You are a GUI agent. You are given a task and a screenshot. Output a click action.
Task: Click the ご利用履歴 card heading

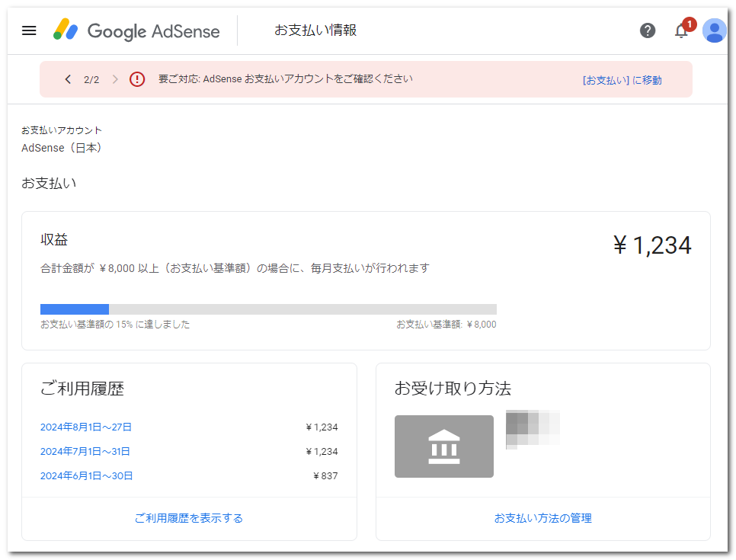pyautogui.click(x=82, y=389)
